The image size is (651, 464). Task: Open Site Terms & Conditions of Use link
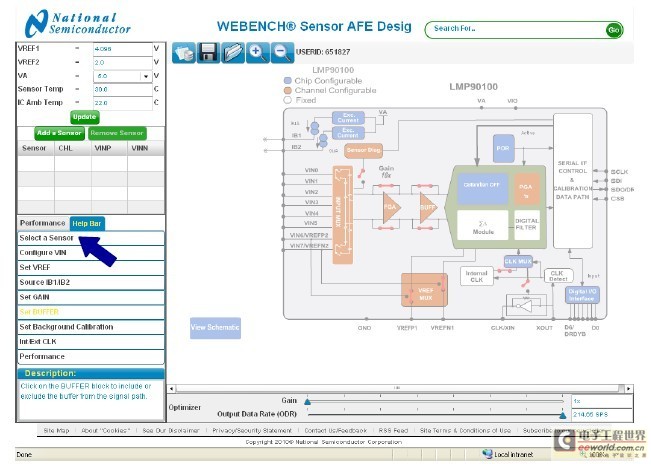465,431
